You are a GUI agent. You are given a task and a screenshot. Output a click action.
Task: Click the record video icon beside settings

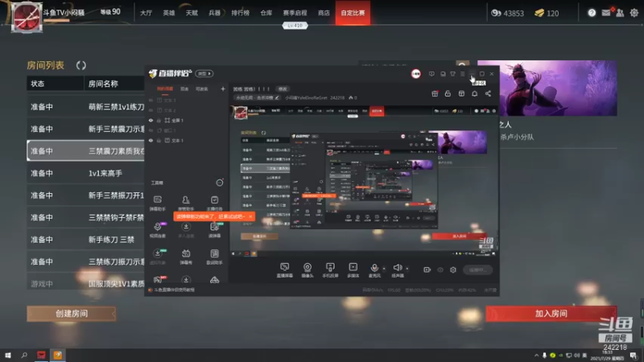(x=427, y=269)
